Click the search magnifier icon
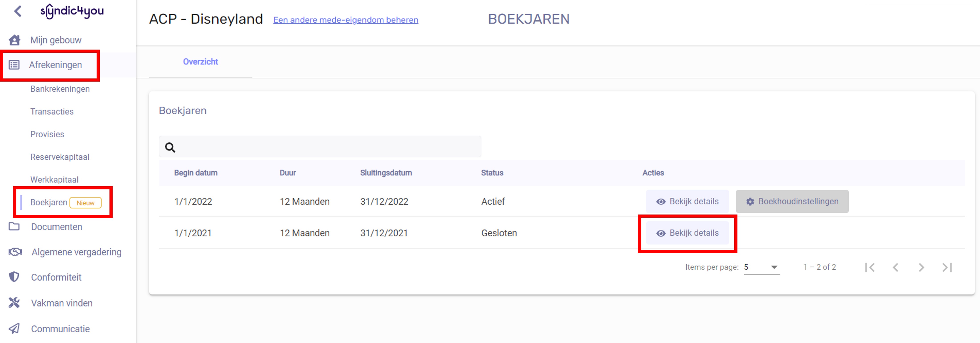Viewport: 980px width, 343px height. point(170,147)
